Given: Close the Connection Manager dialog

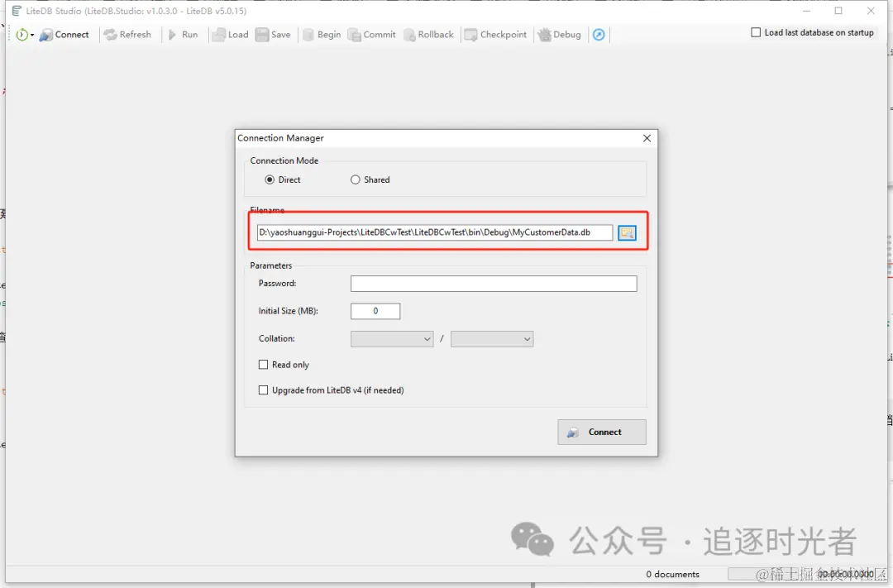Looking at the screenshot, I should pyautogui.click(x=647, y=138).
